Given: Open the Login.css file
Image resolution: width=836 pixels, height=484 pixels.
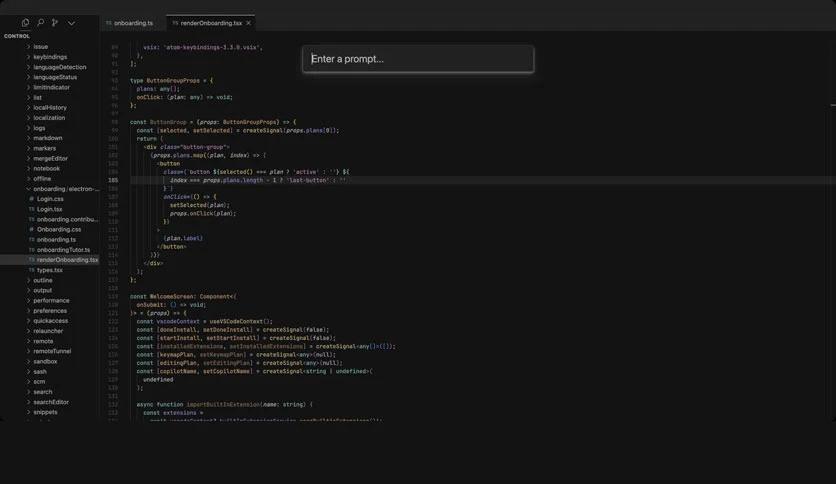Looking at the screenshot, I should coord(50,199).
